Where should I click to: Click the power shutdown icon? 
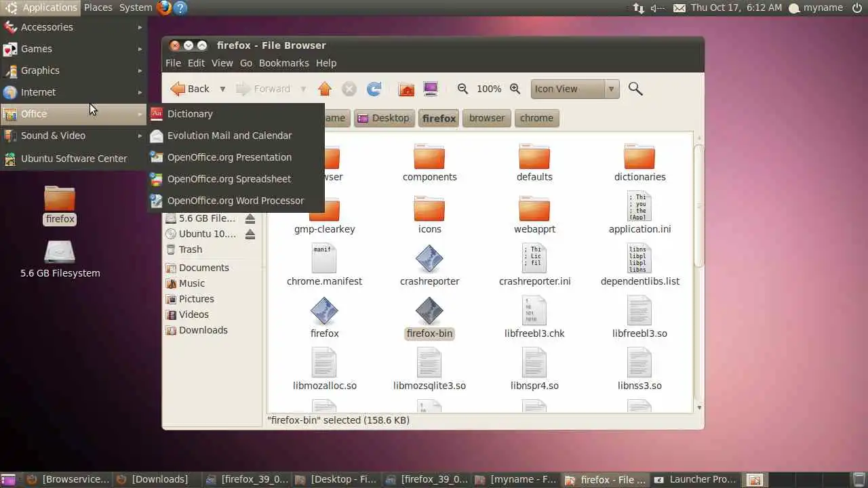click(857, 8)
